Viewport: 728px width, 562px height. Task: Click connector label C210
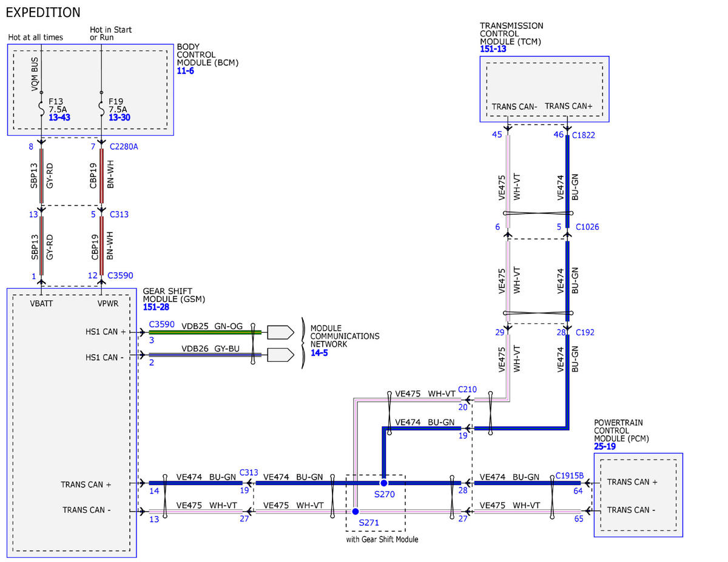point(468,389)
